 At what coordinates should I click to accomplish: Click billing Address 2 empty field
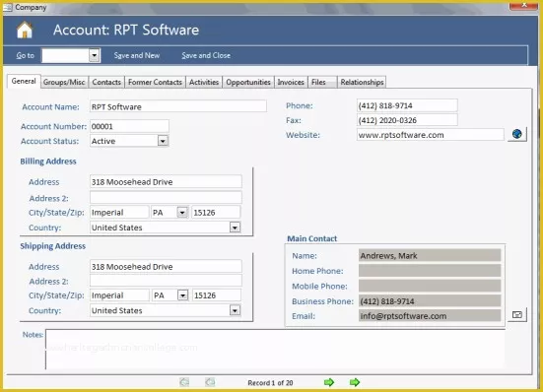166,197
